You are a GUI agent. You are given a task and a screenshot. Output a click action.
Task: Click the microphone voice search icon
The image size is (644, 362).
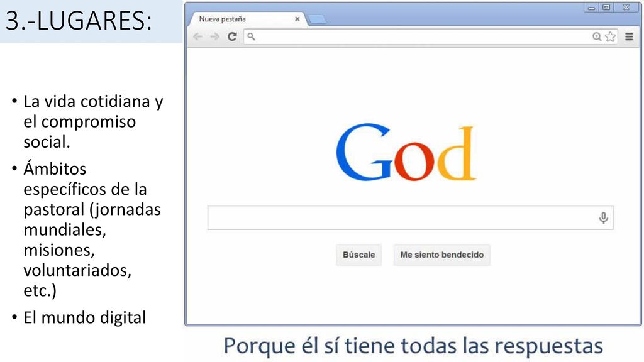pos(603,217)
